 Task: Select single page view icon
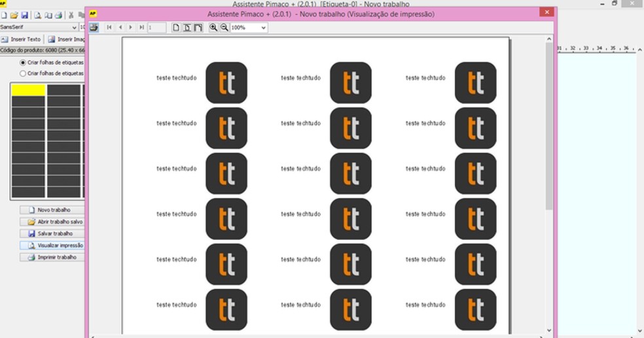pyautogui.click(x=175, y=27)
